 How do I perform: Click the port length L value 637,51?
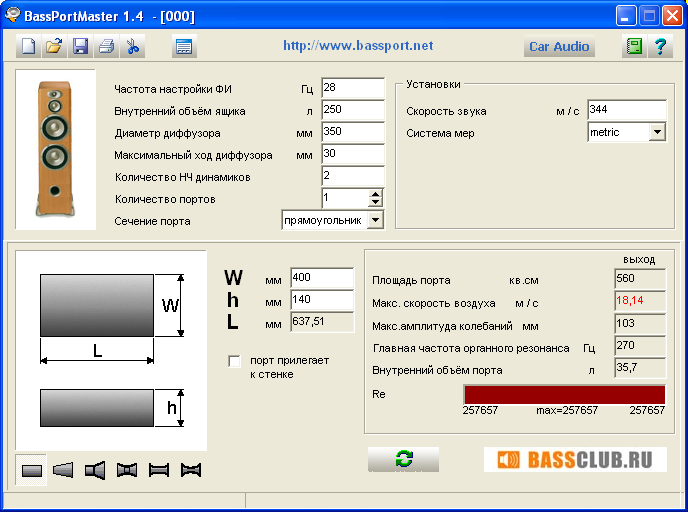click(x=322, y=322)
